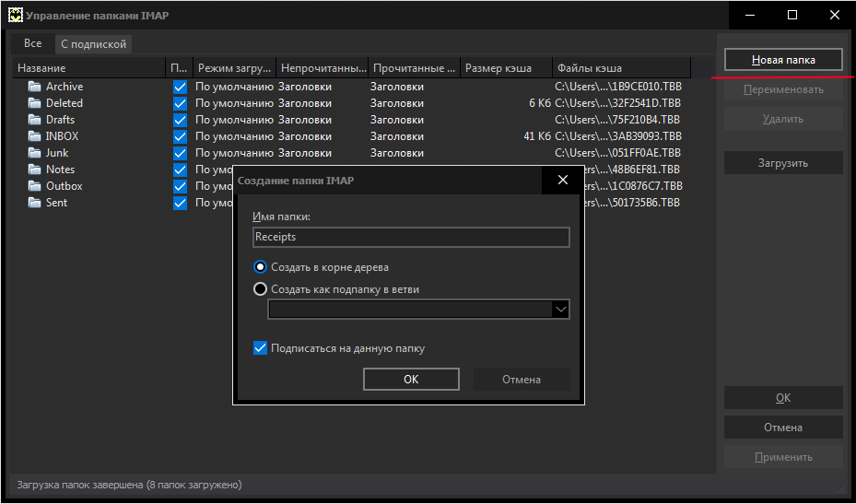Toggle 'Подписаться на данную папку' checkbox
This screenshot has height=504, width=856.
[261, 348]
